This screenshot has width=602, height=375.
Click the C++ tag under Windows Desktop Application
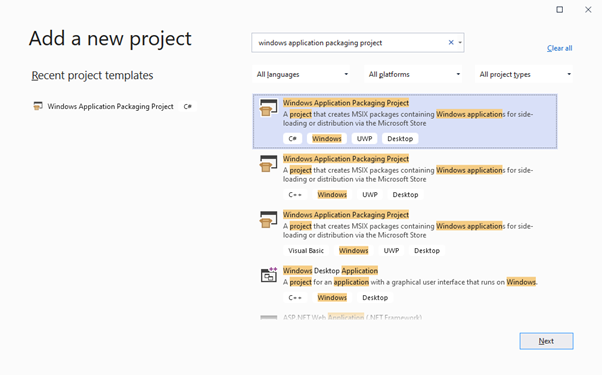[295, 297]
